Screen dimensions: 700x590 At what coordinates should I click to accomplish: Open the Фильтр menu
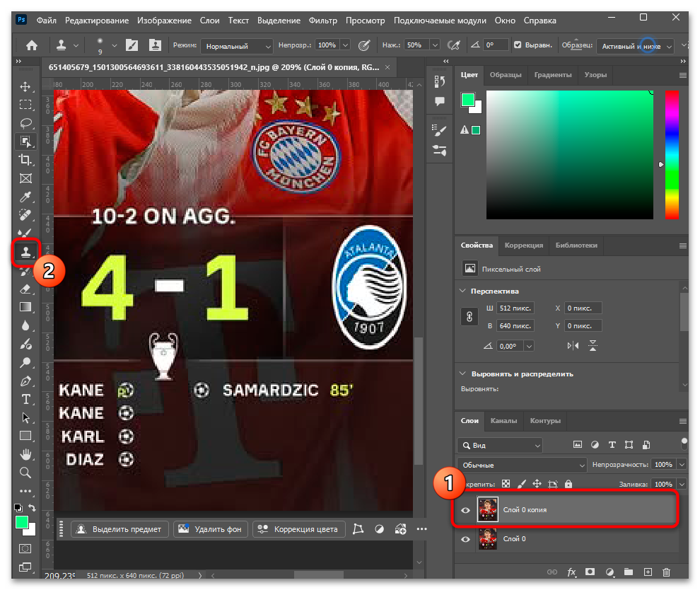[322, 21]
